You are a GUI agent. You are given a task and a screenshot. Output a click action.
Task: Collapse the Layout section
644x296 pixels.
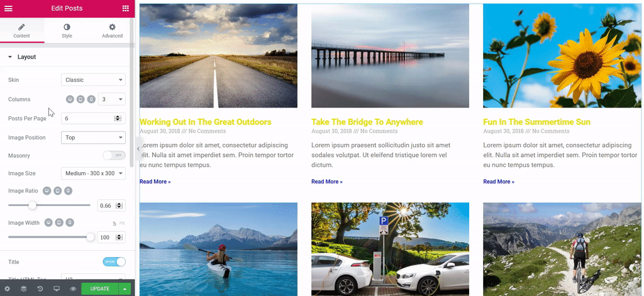point(22,57)
